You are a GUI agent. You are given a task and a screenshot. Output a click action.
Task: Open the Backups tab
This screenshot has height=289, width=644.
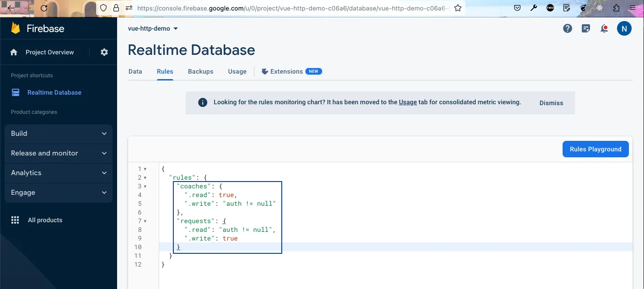coord(201,71)
